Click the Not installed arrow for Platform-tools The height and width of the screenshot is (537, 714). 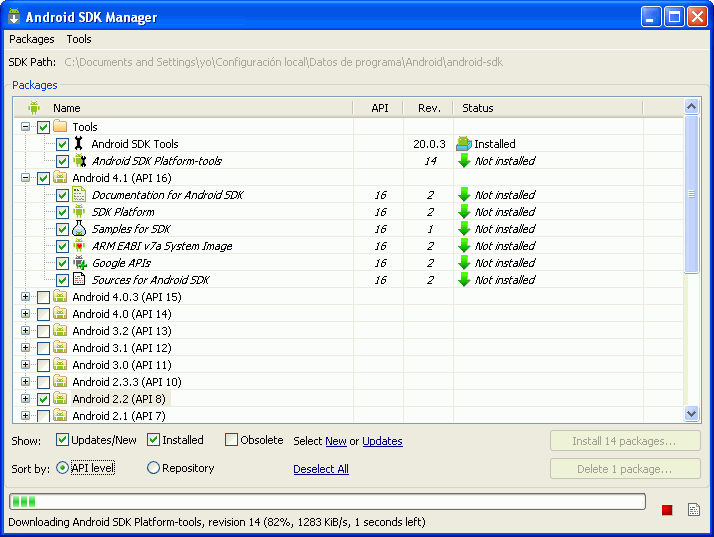(x=464, y=160)
